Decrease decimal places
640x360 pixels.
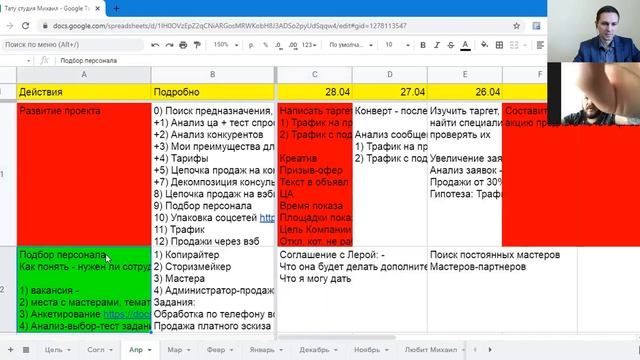pyautogui.click(x=279, y=45)
